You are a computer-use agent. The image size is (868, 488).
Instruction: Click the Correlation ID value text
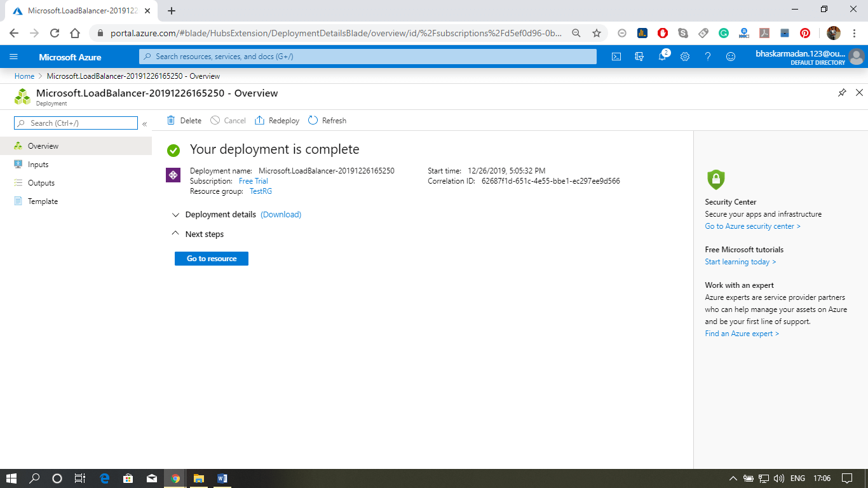(550, 181)
